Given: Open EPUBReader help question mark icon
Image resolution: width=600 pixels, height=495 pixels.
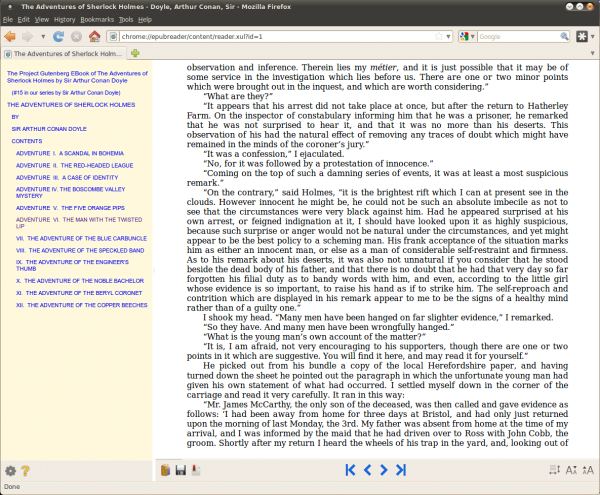Looking at the screenshot, I should (25, 471).
